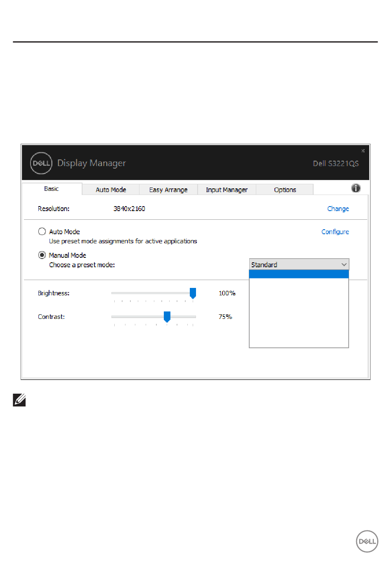Click the Contrast slider handle
This screenshot has height=575, width=392.
(167, 317)
